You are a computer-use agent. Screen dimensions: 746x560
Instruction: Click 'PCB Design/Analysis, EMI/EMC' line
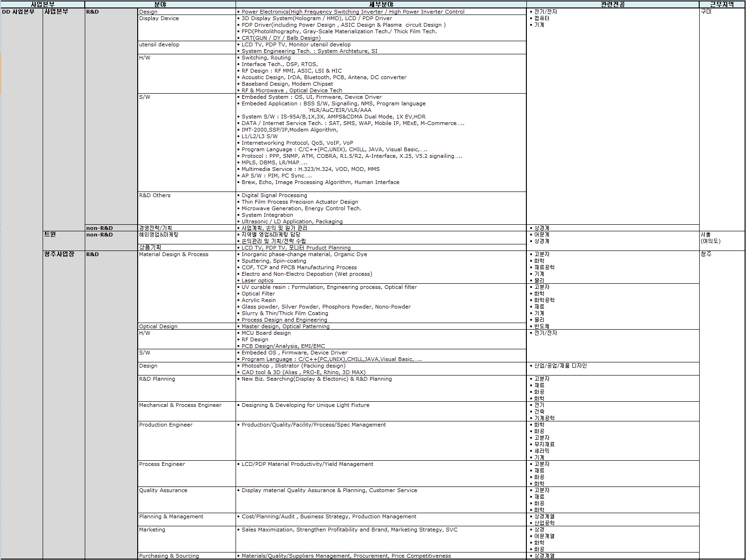pyautogui.click(x=281, y=346)
